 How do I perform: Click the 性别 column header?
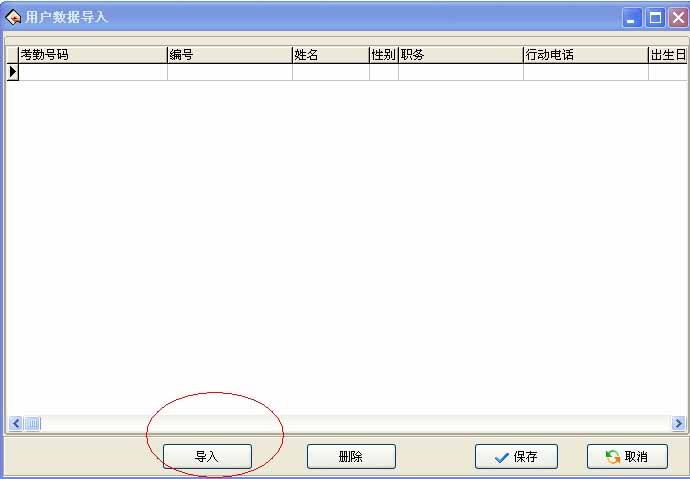(x=384, y=55)
